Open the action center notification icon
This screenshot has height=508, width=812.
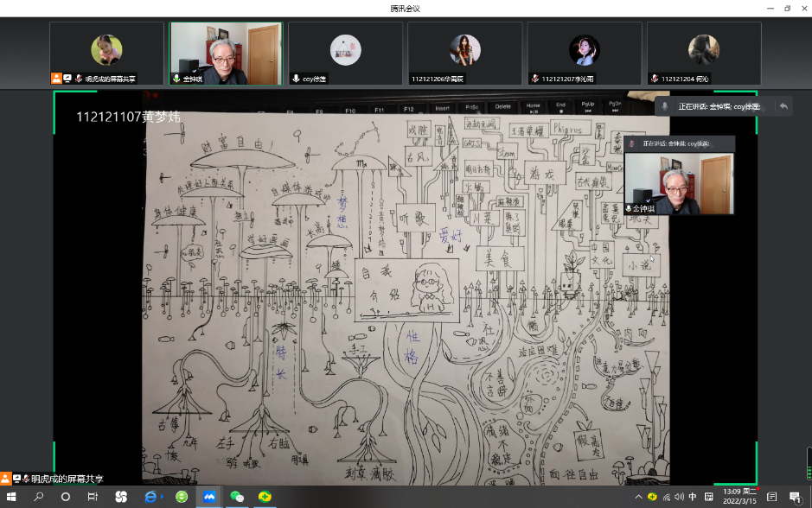(x=794, y=497)
